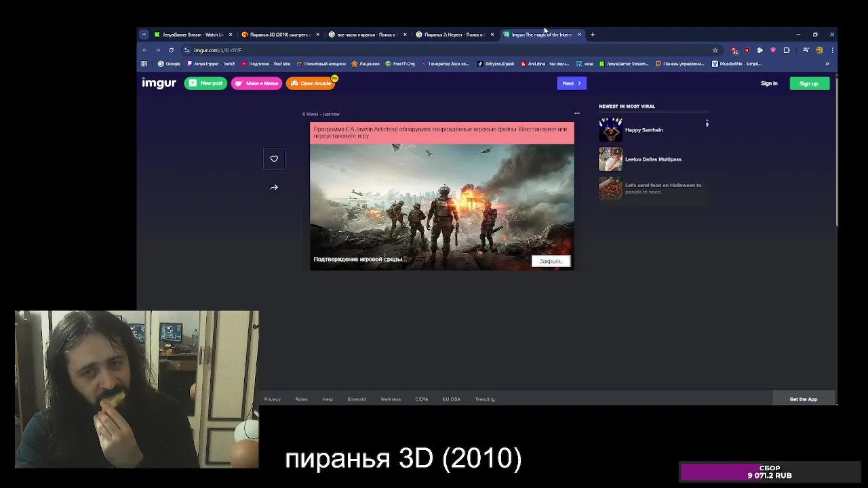Viewport: 868px width, 488px height.
Task: Open the FreeTP.Org bookmark
Action: [x=400, y=64]
